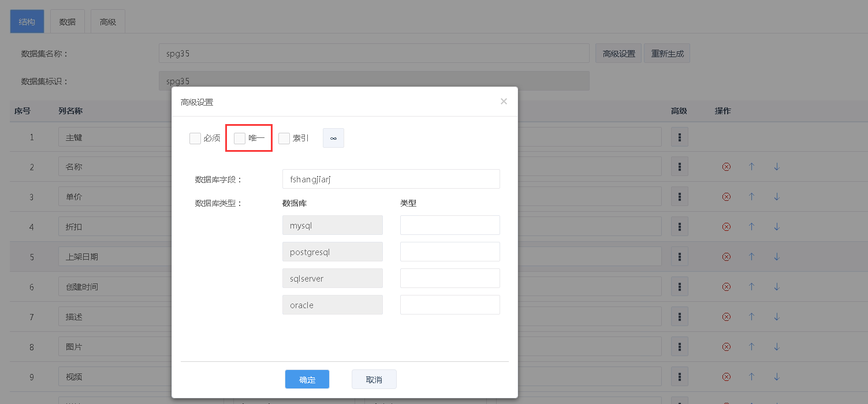The height and width of the screenshot is (404, 868).
Task: Move the 单价 row up
Action: point(751,197)
